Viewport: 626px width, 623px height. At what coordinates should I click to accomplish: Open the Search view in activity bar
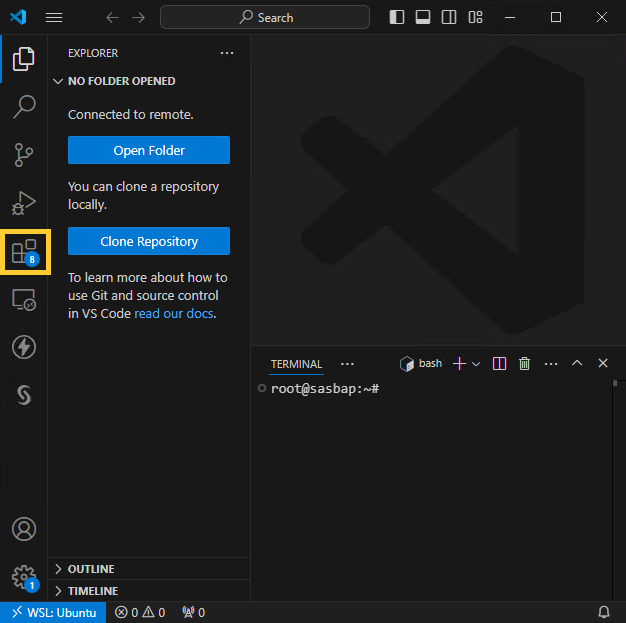(24, 107)
